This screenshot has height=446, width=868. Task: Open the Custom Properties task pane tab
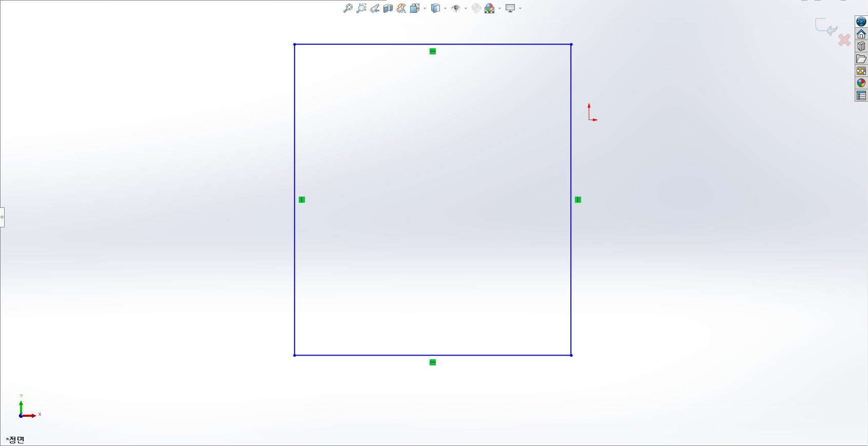point(861,95)
